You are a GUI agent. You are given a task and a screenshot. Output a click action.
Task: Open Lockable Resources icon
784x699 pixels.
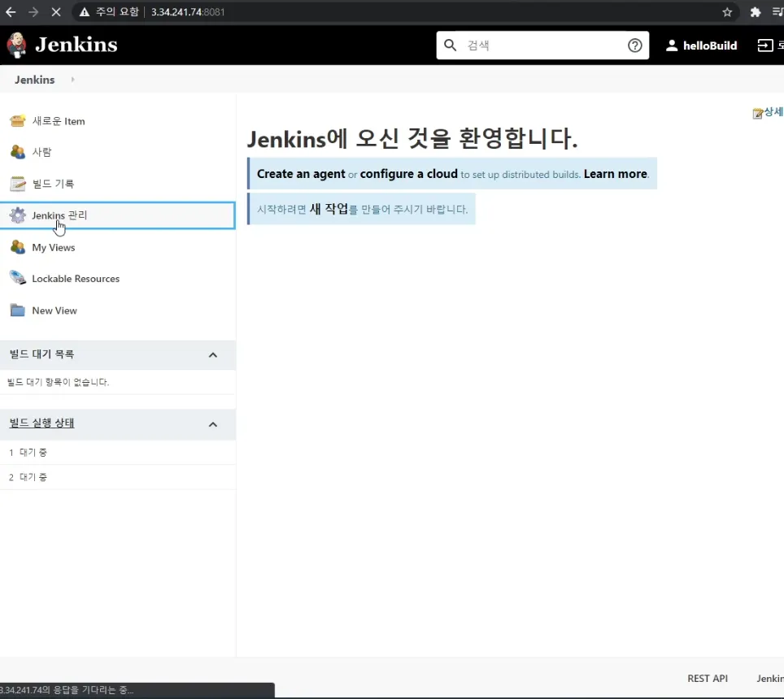[18, 279]
